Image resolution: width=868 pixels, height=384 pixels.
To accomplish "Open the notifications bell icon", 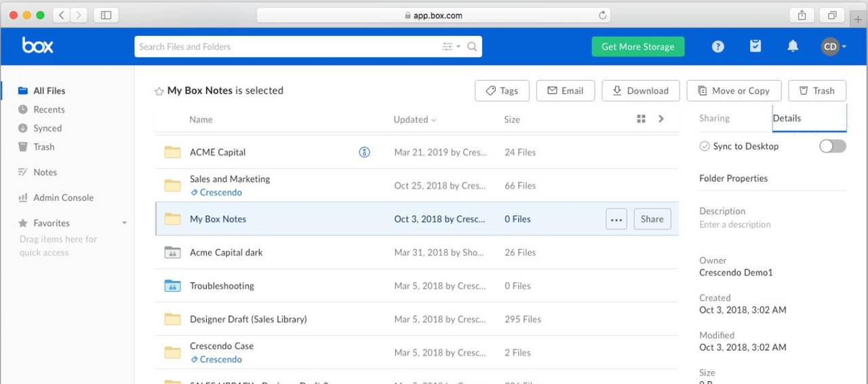I will [792, 46].
